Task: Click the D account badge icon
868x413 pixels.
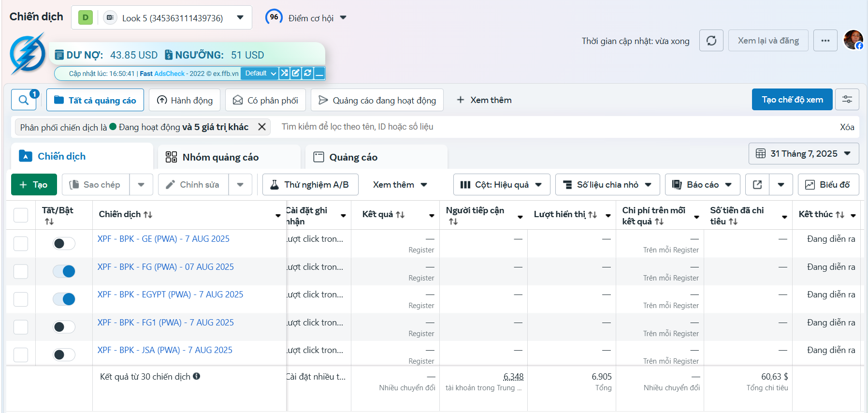Action: pyautogui.click(x=86, y=18)
